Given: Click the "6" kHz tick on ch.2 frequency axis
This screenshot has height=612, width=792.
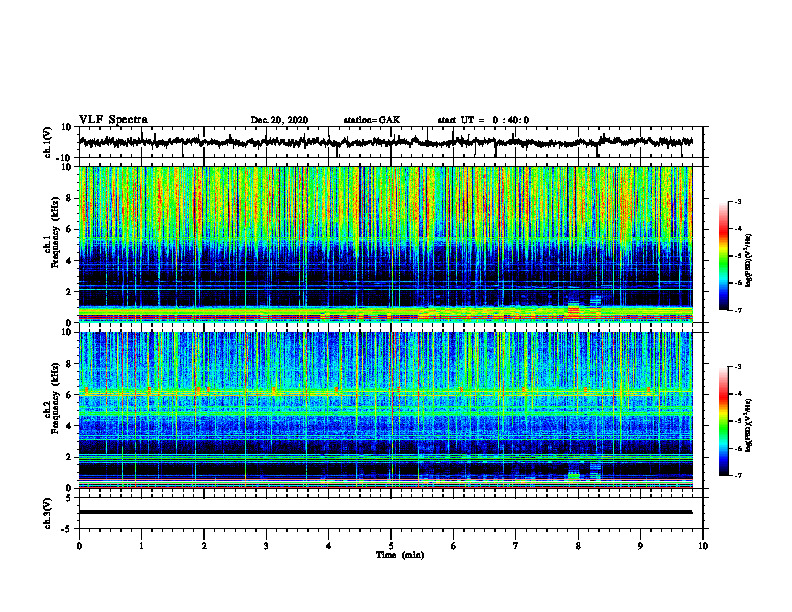Looking at the screenshot, I should coord(69,395).
